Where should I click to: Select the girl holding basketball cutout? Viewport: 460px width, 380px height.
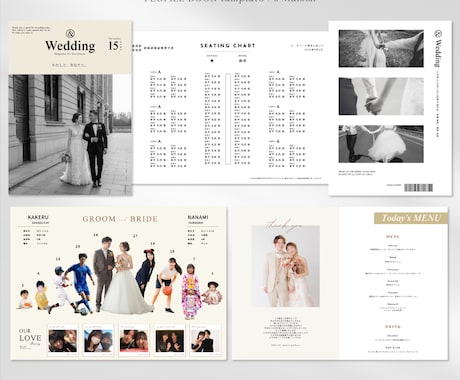[x=168, y=285]
